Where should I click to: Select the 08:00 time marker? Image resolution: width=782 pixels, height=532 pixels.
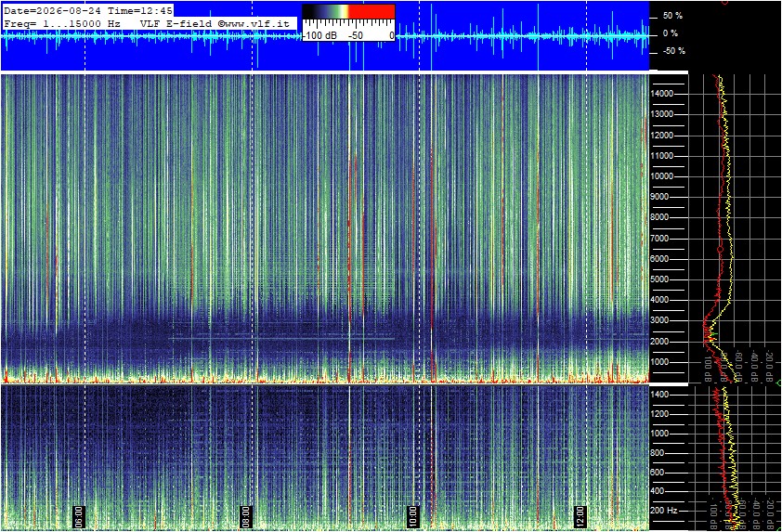[x=245, y=516]
